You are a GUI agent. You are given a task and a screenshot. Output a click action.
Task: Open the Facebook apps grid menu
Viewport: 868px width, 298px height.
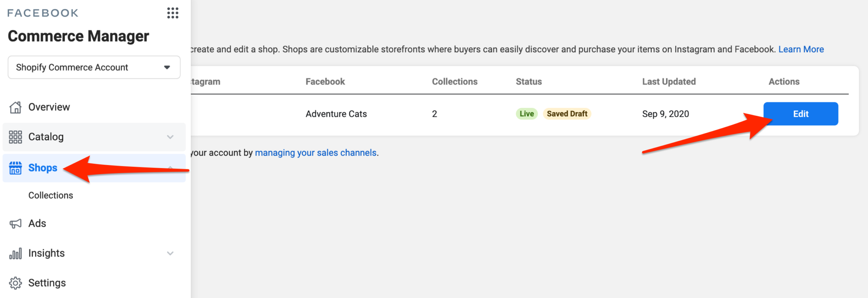[172, 13]
